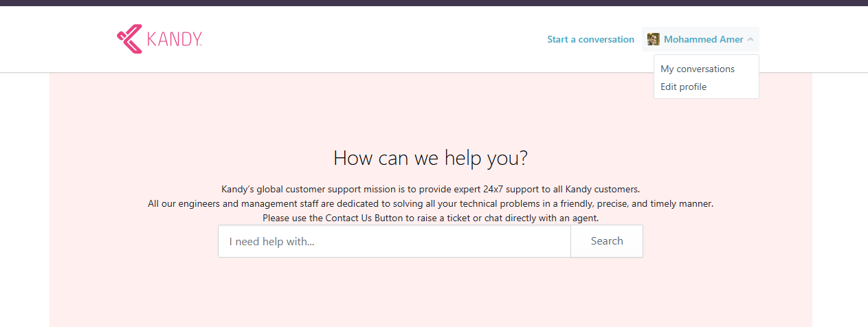Image resolution: width=868 pixels, height=327 pixels.
Task: Focus the 'I need help with...' search field
Action: [x=394, y=241]
